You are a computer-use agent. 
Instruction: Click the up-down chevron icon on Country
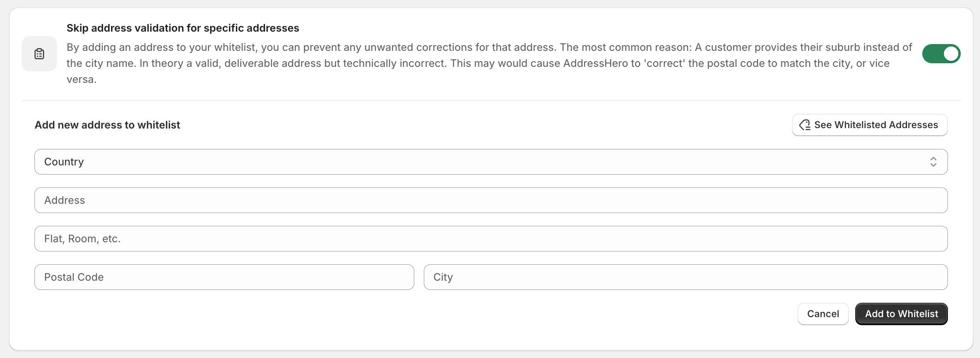933,162
